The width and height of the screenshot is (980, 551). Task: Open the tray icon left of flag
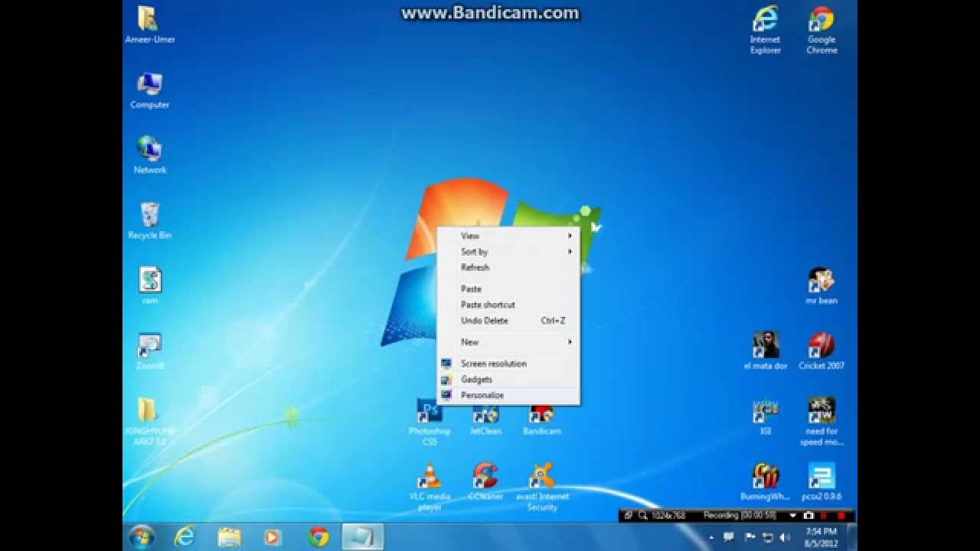click(729, 537)
